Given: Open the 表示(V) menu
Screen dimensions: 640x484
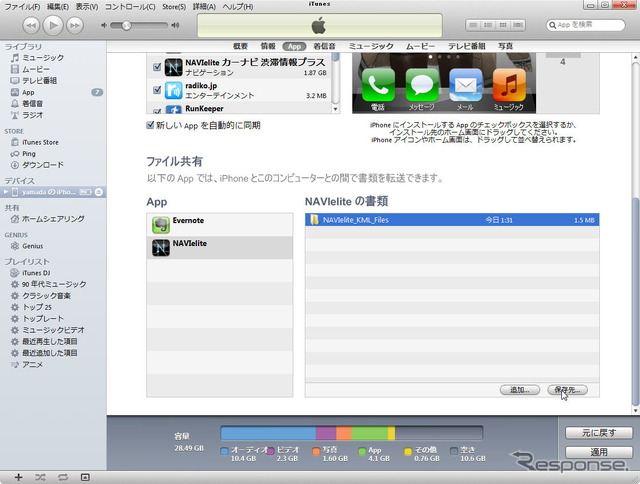Looking at the screenshot, I should (x=87, y=7).
